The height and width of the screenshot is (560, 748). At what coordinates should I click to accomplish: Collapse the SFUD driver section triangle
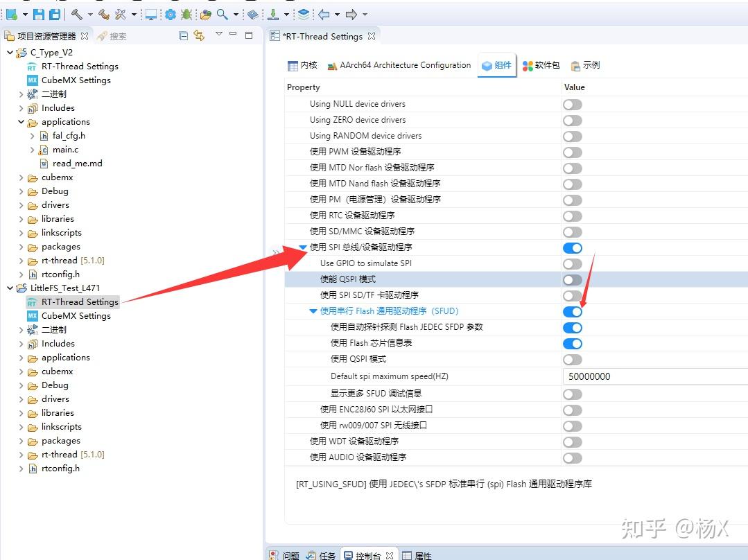[x=313, y=311]
